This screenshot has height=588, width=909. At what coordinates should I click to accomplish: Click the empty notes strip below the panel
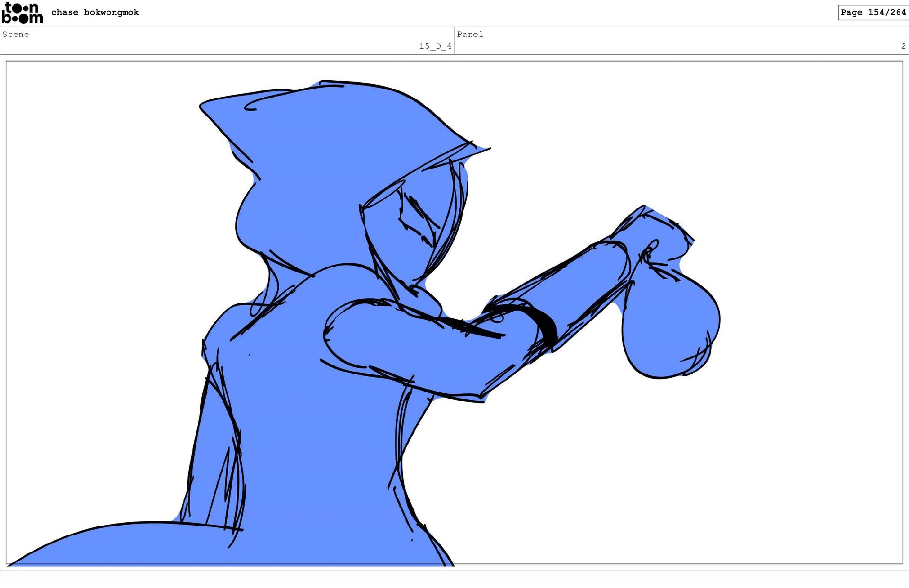(454, 574)
